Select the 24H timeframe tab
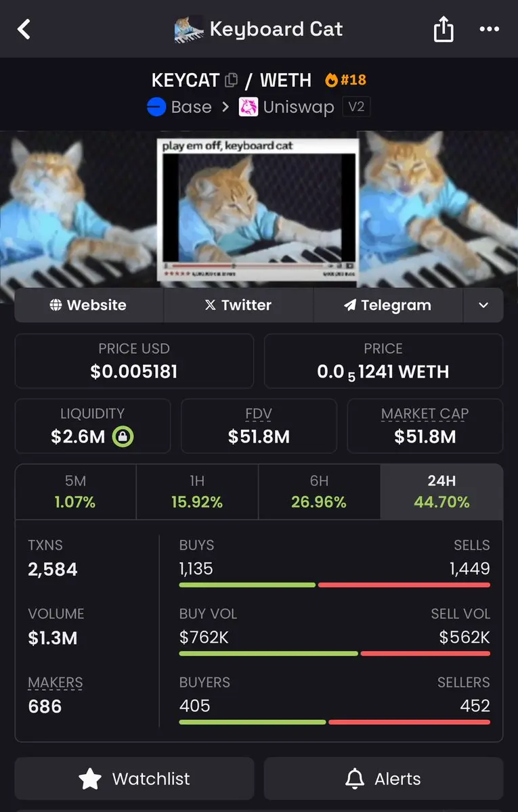This screenshot has width=518, height=812. click(x=441, y=492)
